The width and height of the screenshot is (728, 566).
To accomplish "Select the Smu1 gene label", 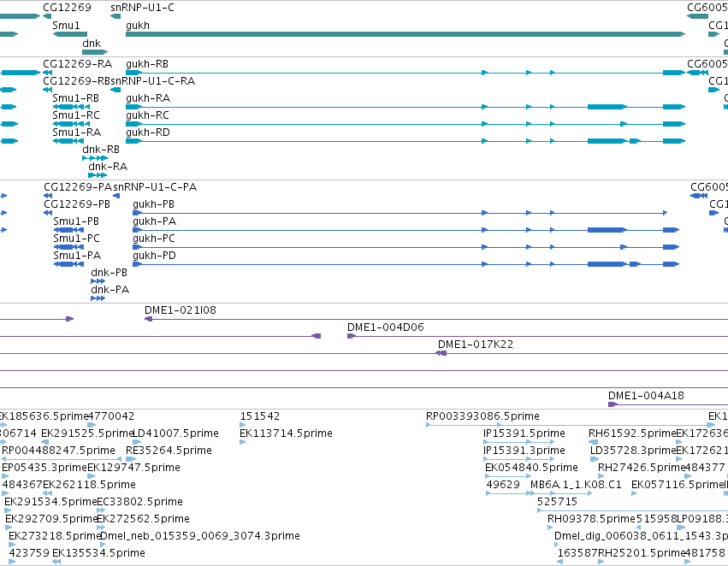I will [x=66, y=25].
